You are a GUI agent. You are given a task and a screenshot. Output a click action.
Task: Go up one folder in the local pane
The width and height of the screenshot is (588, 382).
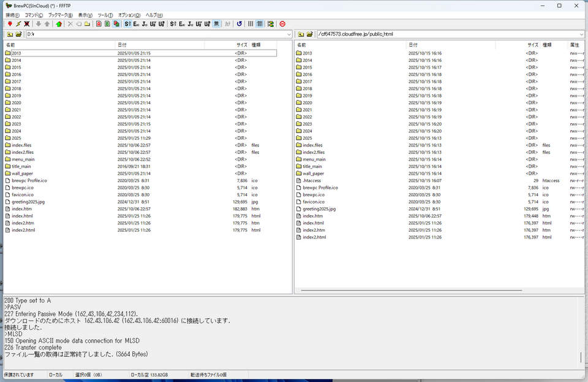point(10,34)
